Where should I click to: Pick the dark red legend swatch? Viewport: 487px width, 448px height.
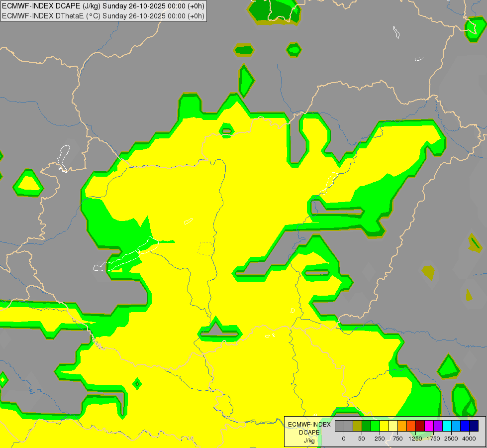coord(420,426)
